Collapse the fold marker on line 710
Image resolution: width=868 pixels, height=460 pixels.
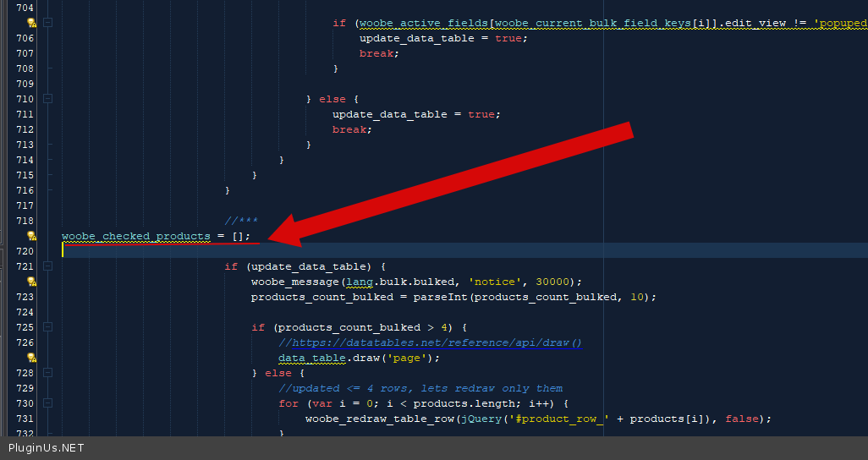(48, 99)
